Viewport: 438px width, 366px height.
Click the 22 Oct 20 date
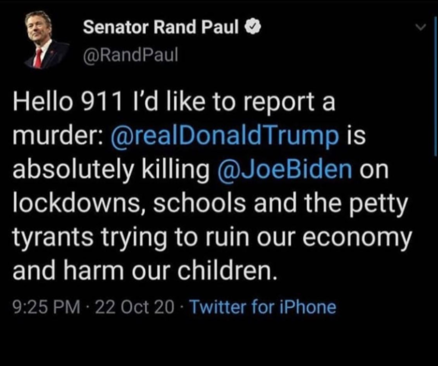(x=134, y=307)
